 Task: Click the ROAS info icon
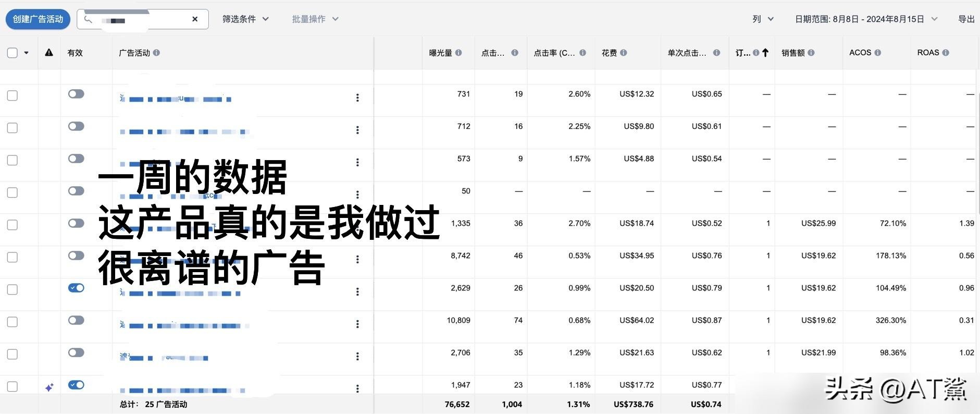[946, 53]
